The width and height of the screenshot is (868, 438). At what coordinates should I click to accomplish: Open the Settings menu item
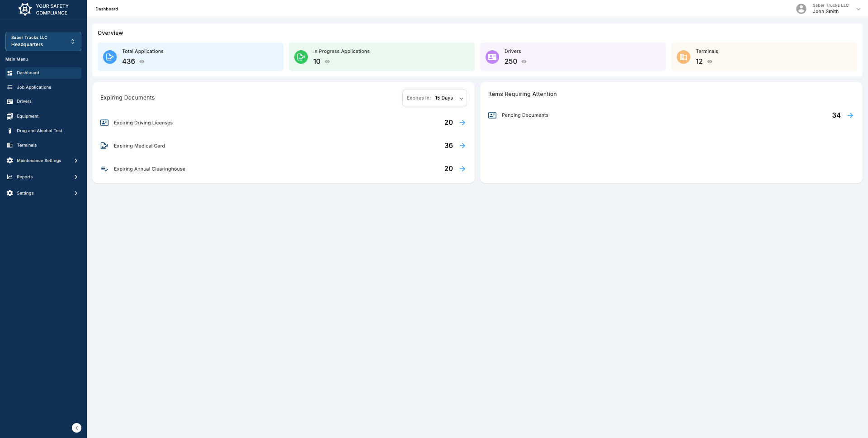point(25,193)
